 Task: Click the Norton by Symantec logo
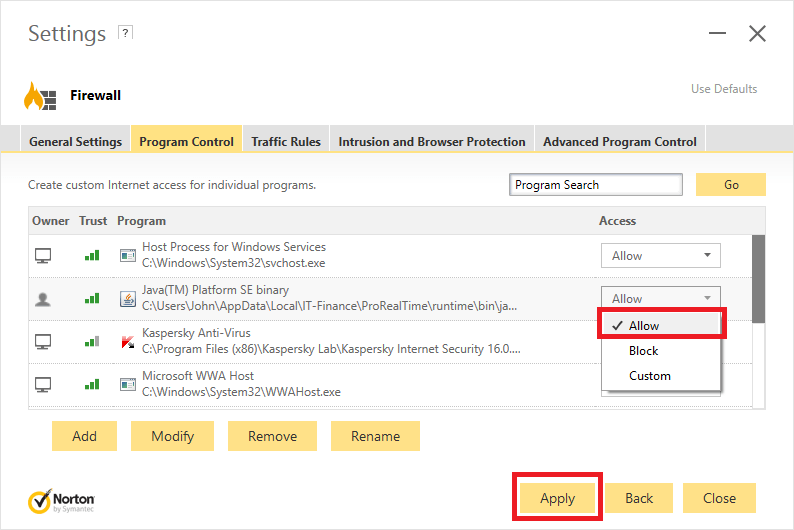(62, 499)
